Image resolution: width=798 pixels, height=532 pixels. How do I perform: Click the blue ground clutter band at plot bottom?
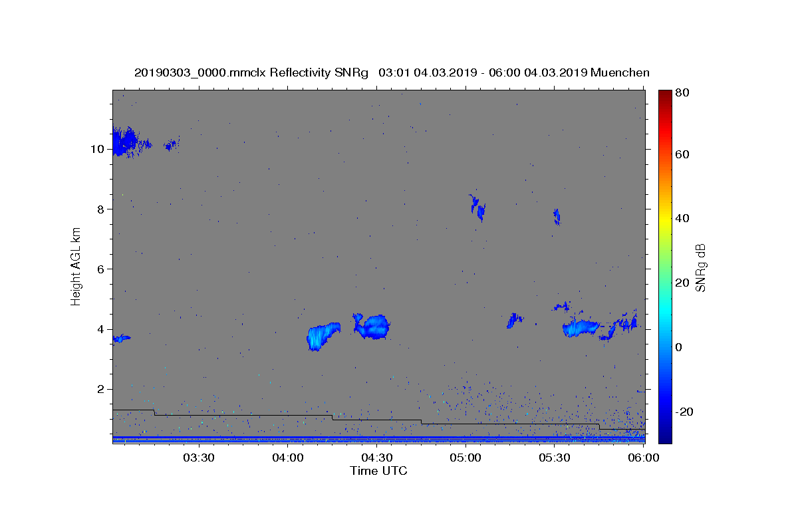coord(378,439)
